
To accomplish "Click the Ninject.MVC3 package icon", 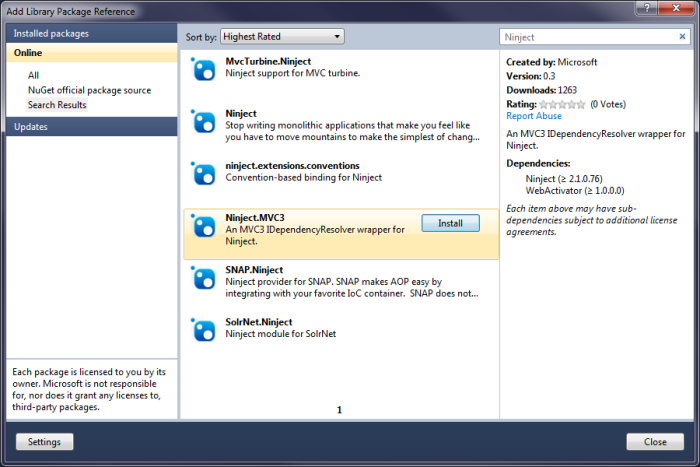I will coord(203,226).
